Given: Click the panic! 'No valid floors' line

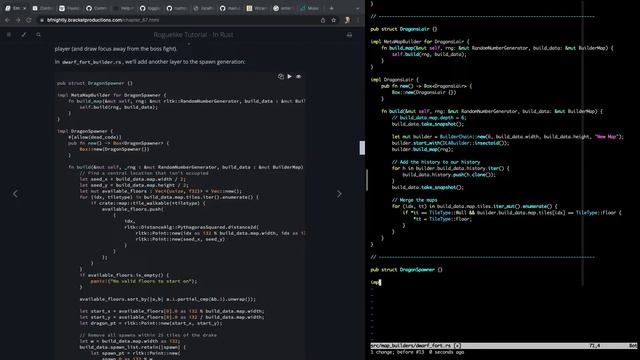Looking at the screenshot, I should 144,281.
